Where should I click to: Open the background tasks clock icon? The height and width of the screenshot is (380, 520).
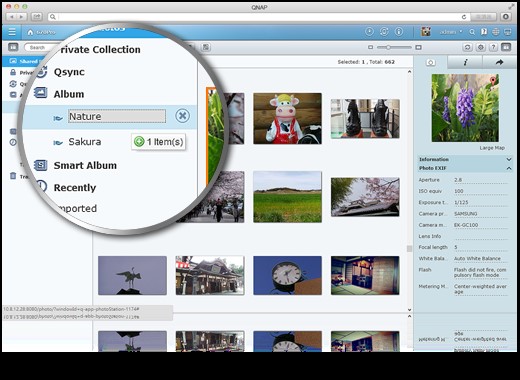369,32
